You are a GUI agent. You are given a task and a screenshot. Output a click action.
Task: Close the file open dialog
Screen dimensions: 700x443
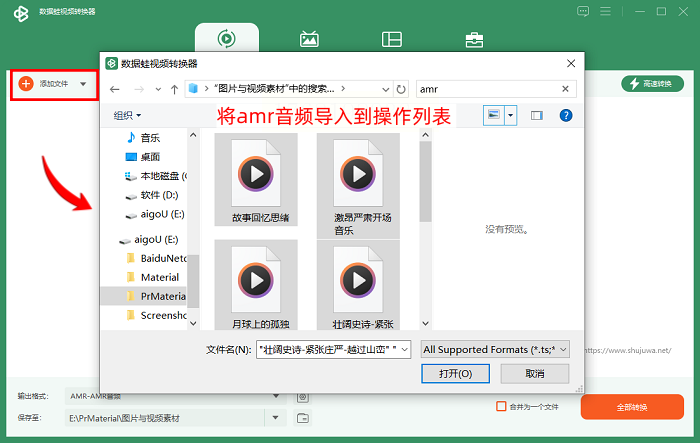point(571,63)
